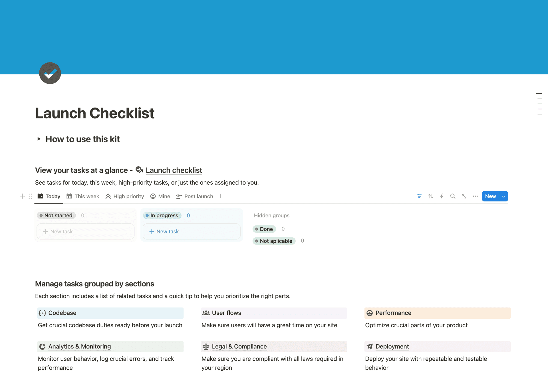Click the plus icon to add a view
The width and height of the screenshot is (548, 392).
point(221,196)
